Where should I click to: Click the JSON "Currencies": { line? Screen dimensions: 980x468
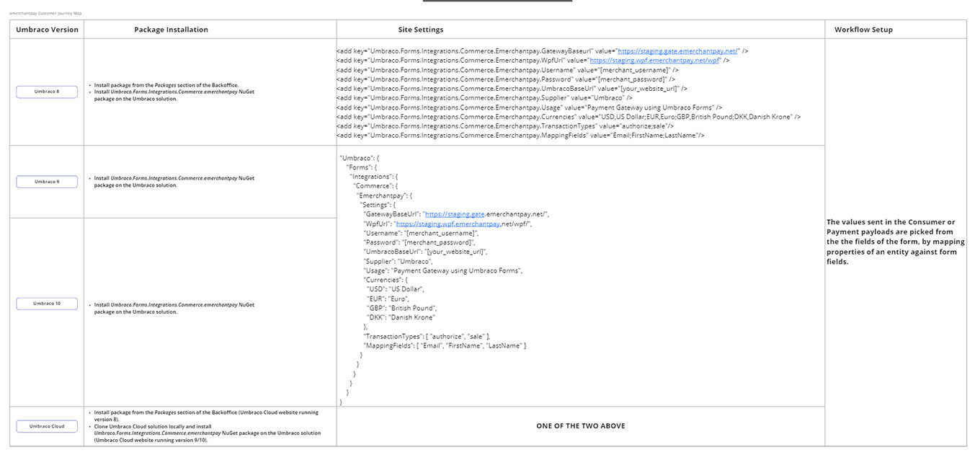[386, 280]
